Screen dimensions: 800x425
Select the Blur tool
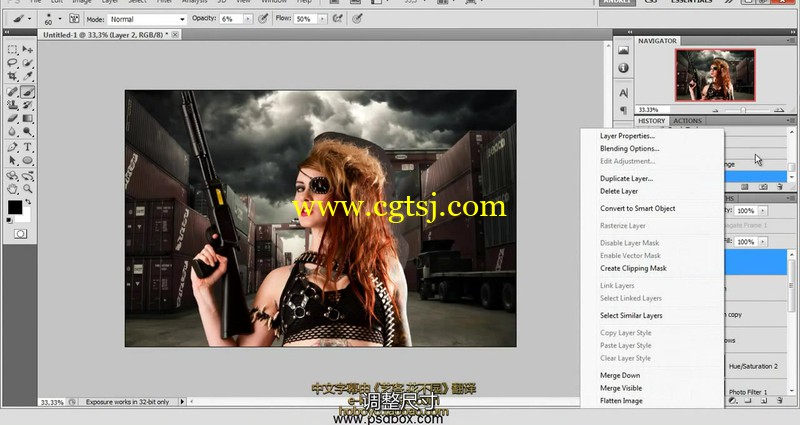12,132
